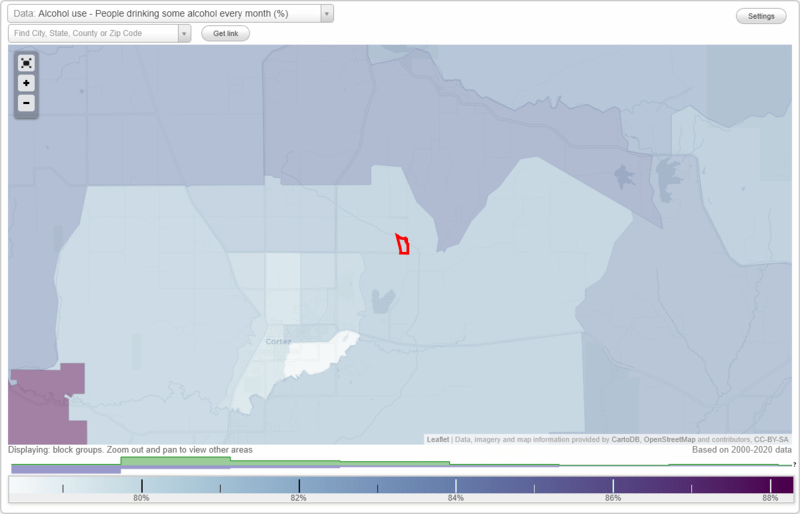Click the white block group near Cortez
Image resolution: width=800 pixels, height=514 pixels.
pos(319,355)
